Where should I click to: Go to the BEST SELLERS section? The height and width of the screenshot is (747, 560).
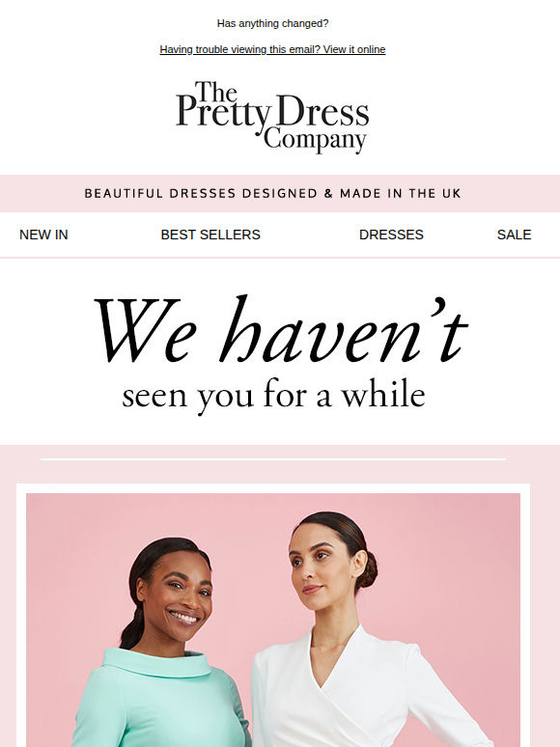tap(210, 235)
